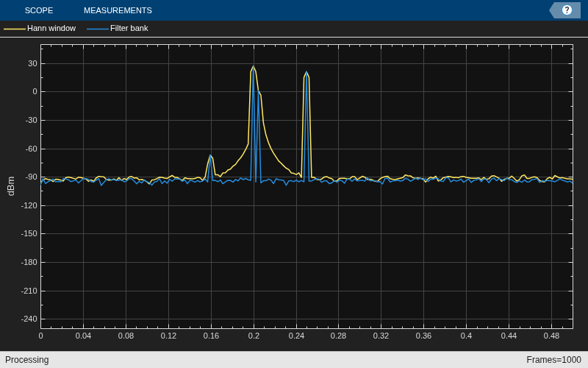
Task: Click the blue Filter bank line swatch
Action: (98, 29)
